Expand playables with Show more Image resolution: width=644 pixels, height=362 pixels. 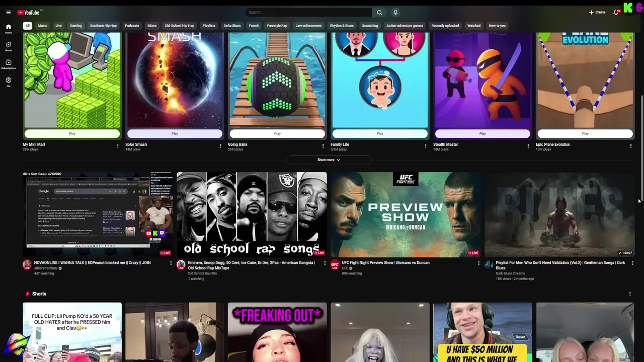(x=329, y=160)
